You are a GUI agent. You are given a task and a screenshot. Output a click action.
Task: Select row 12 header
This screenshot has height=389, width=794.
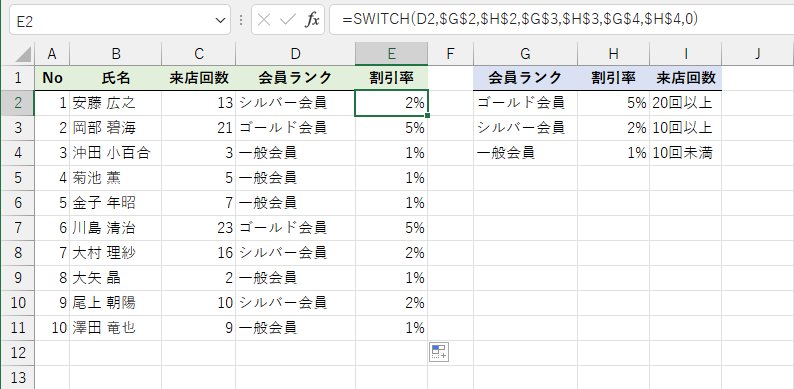pos(18,353)
